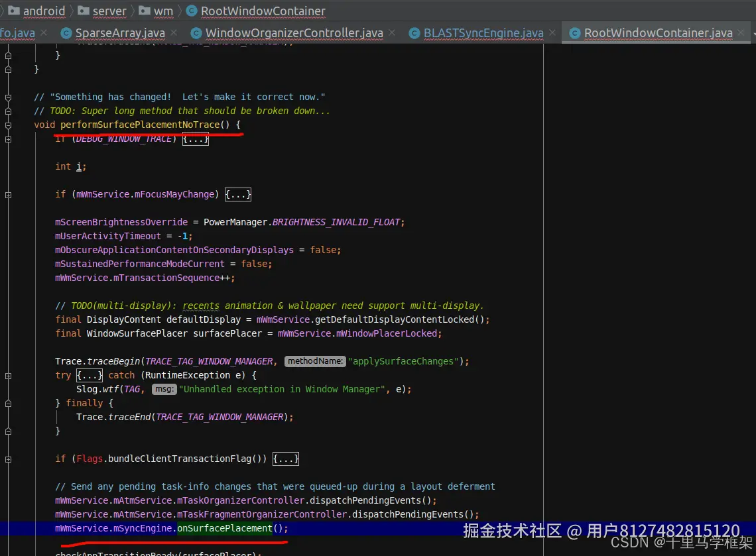756x556 pixels.
Task: Close the BLASTSyncEngine.java tab
Action: [552, 32]
